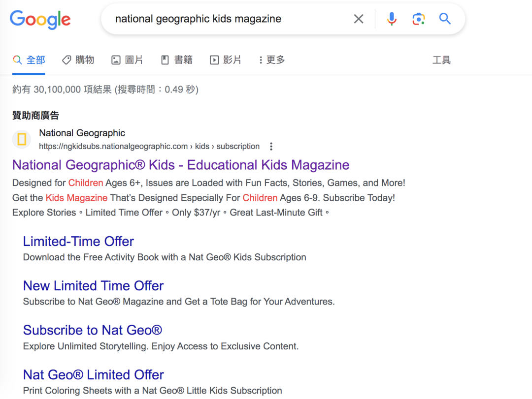Screen dimensions: 532x399
Task: Click the Google logo
Action: 40,19
